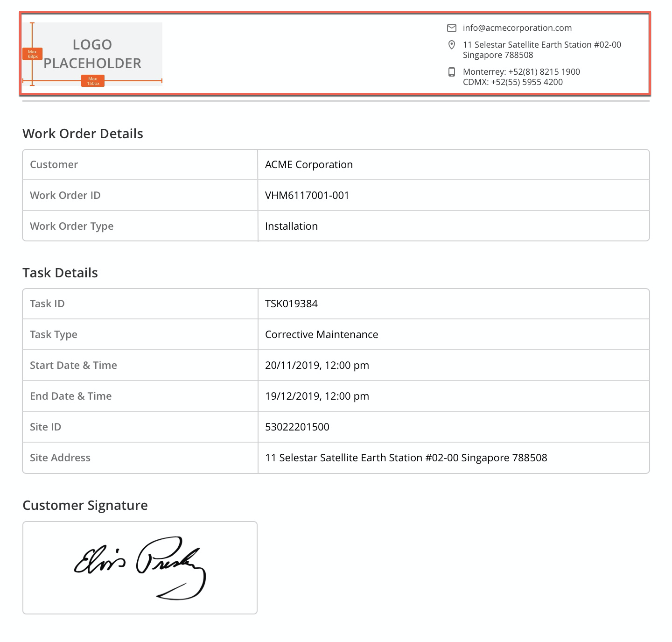Click the mobile phone icon
Screen dimensions: 672x642
click(x=451, y=72)
